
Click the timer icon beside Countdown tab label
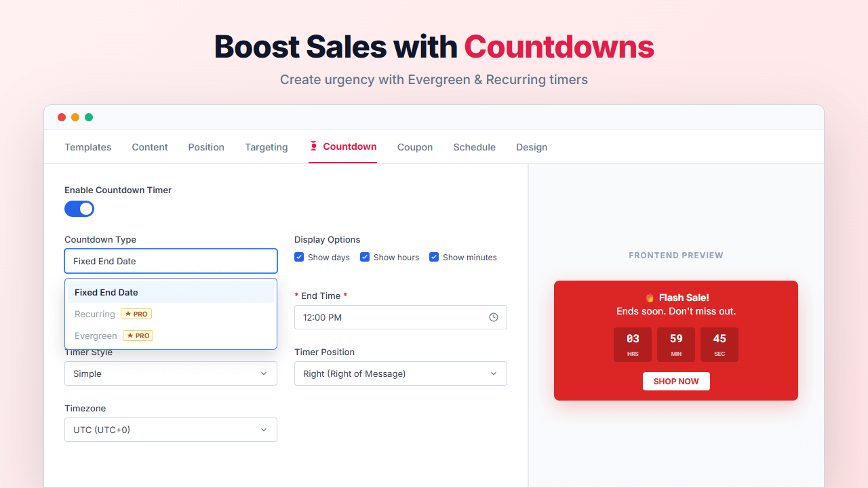(x=313, y=146)
